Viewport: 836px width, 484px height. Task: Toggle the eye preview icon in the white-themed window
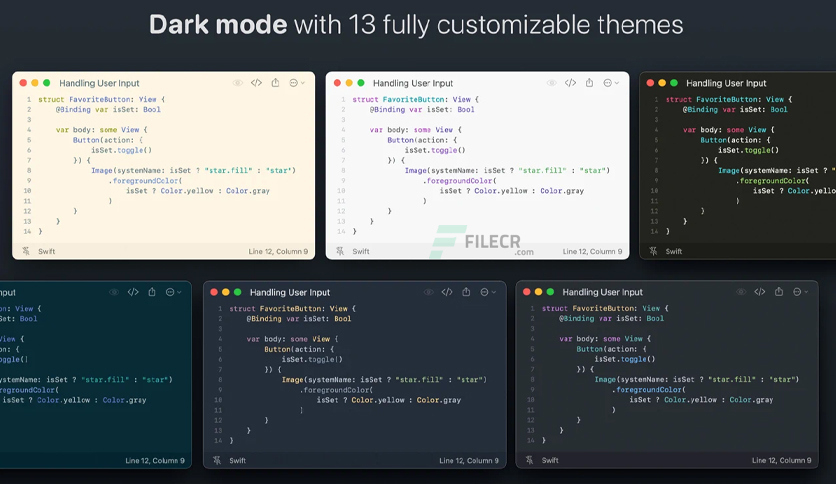[552, 83]
